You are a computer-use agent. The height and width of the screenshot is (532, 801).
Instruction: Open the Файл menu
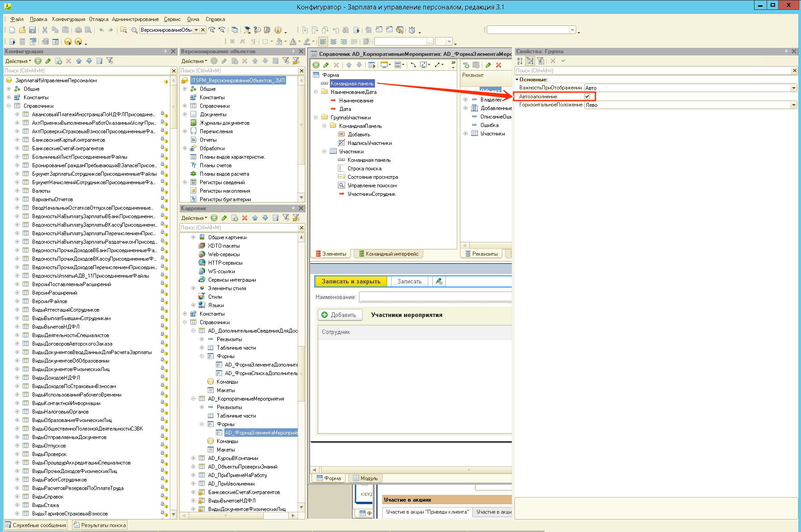(x=17, y=19)
